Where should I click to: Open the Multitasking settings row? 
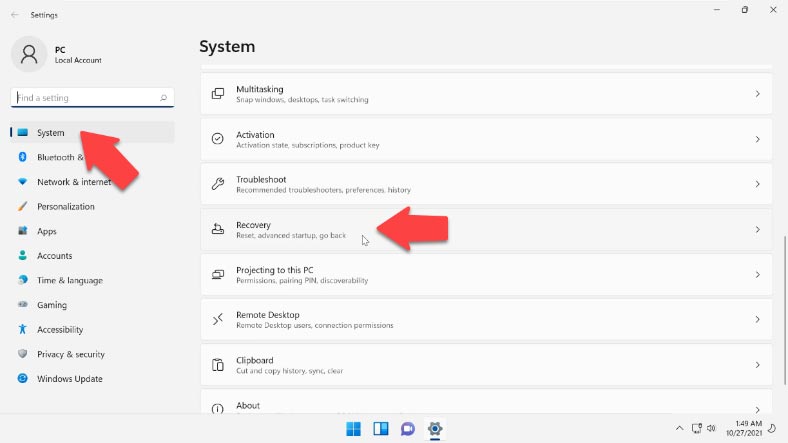click(486, 94)
